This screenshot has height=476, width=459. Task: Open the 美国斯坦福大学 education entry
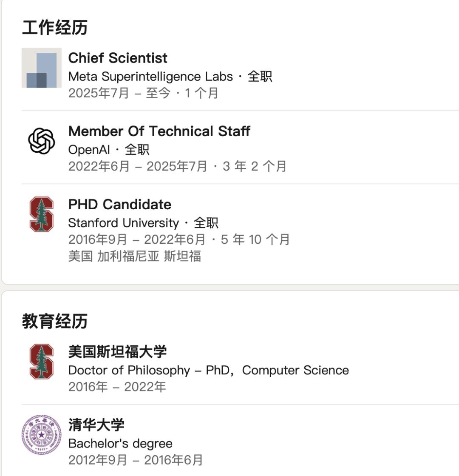point(117,352)
